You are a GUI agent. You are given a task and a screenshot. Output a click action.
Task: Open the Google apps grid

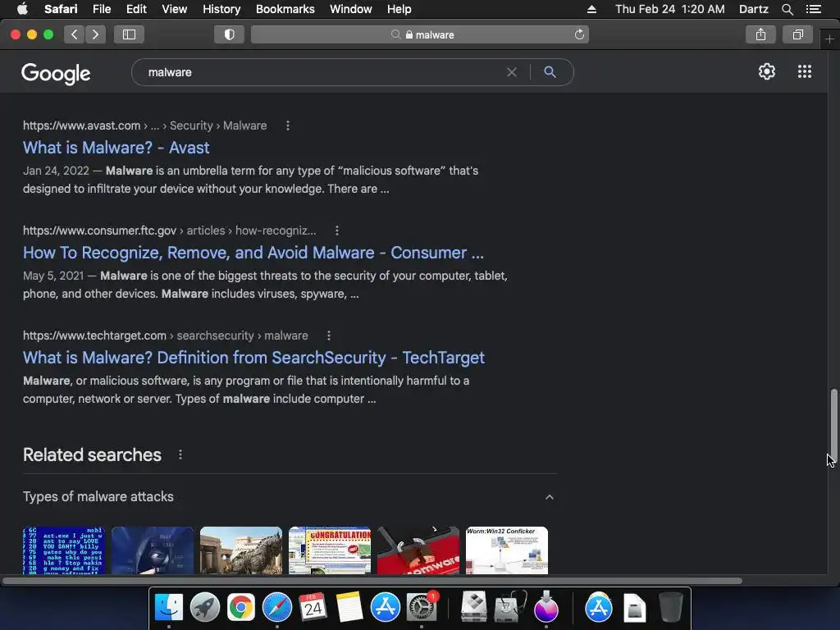[x=805, y=72]
